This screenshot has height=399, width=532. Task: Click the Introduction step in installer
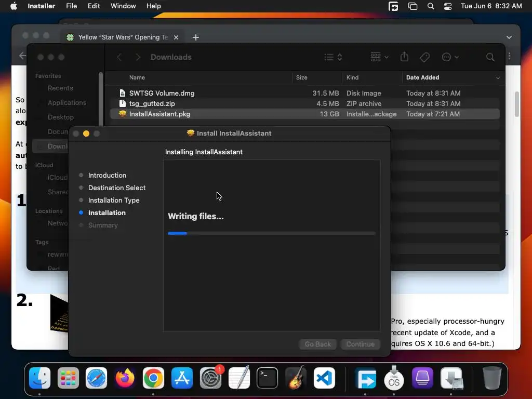pyautogui.click(x=107, y=175)
